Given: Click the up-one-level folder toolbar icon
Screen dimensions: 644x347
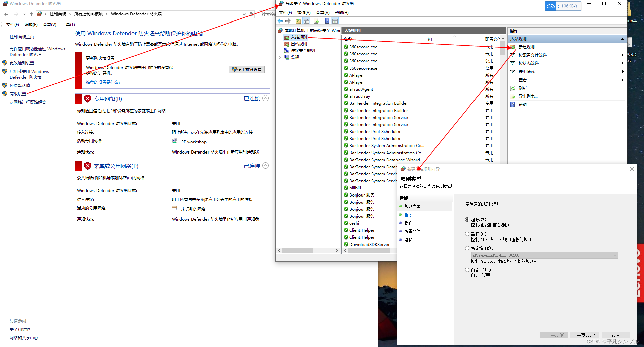Looking at the screenshot, I should 298,21.
